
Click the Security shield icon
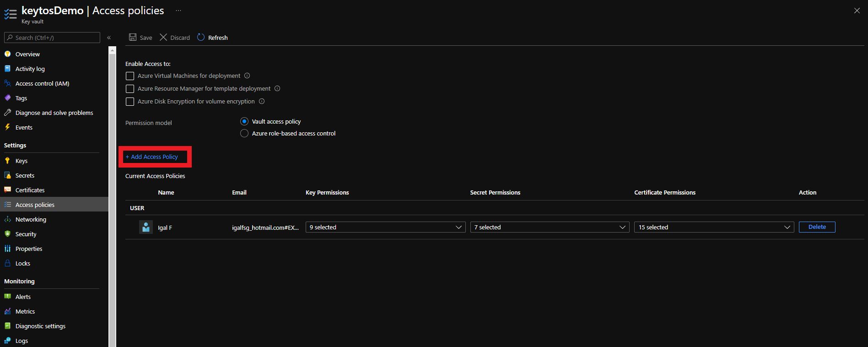[7, 234]
